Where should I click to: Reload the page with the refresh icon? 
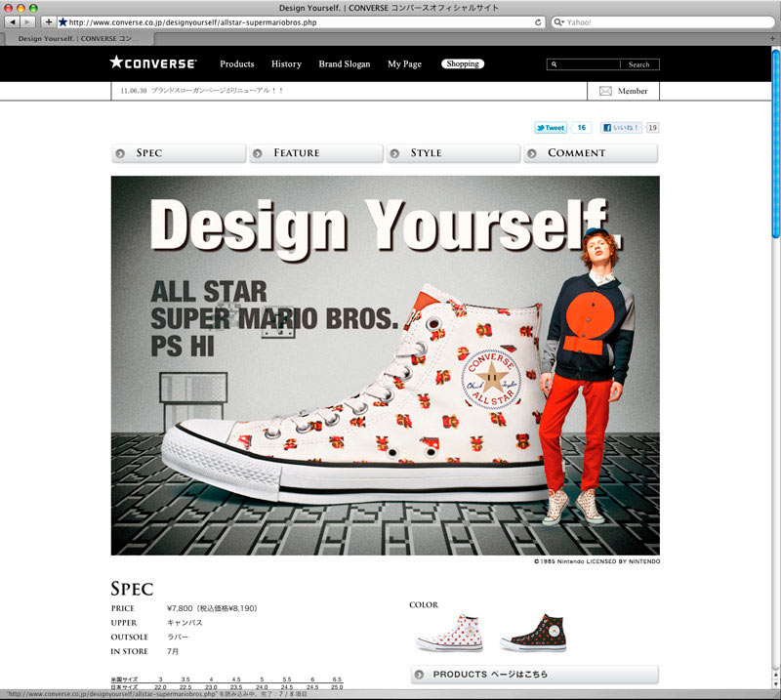click(538, 21)
